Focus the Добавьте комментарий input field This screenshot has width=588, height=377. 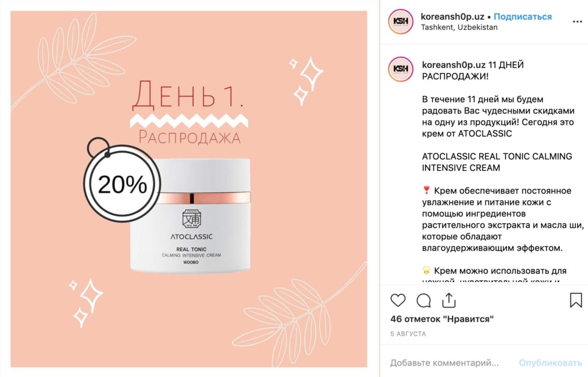point(444,363)
